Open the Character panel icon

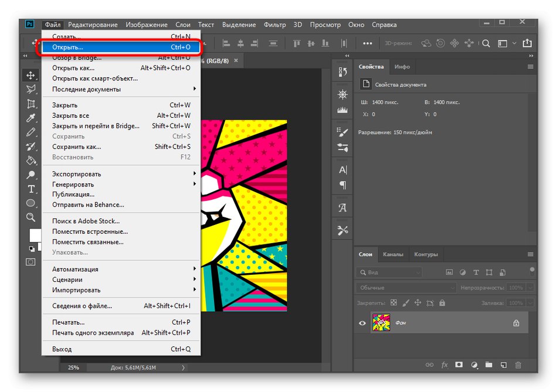[342, 169]
